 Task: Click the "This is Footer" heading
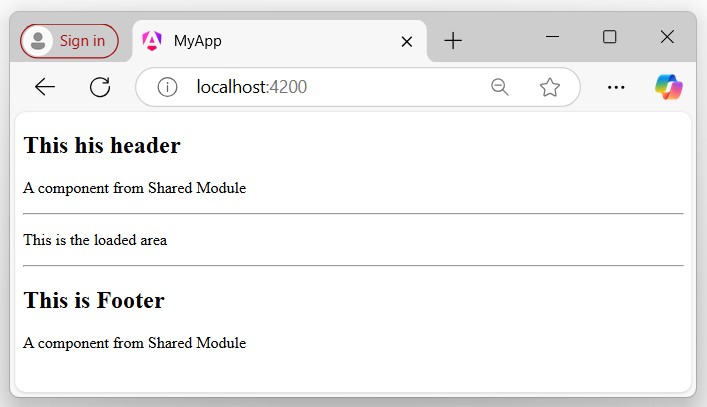pos(94,300)
